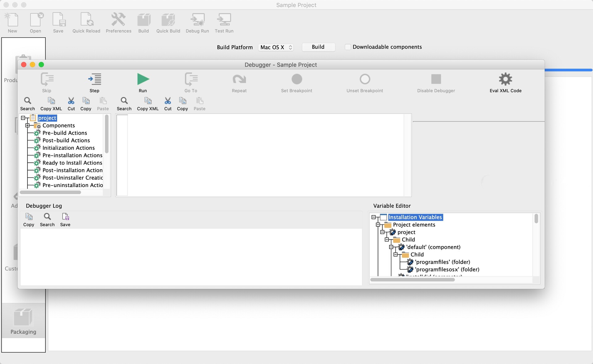Click inside the Debugger Log text area
This screenshot has height=364, width=593.
click(x=191, y=257)
